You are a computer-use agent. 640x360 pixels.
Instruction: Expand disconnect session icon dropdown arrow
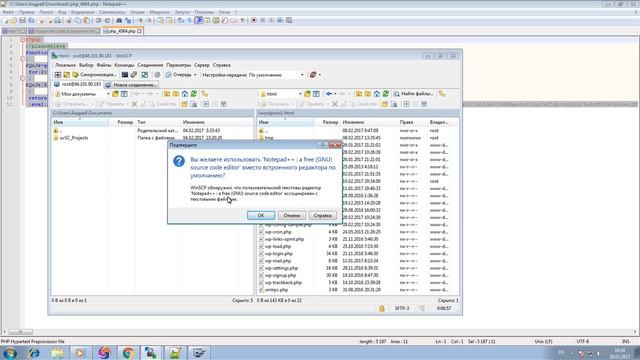coord(320,75)
